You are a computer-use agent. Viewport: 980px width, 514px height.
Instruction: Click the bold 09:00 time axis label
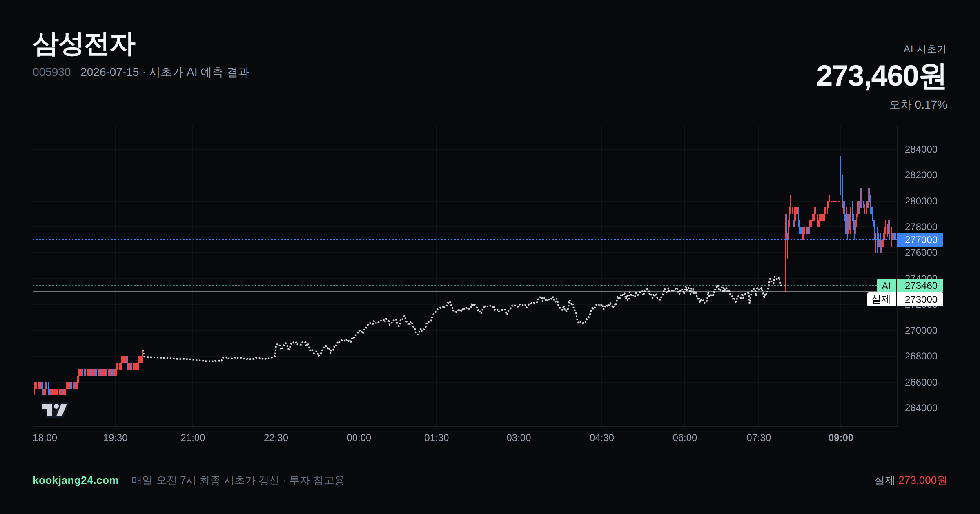(x=841, y=438)
